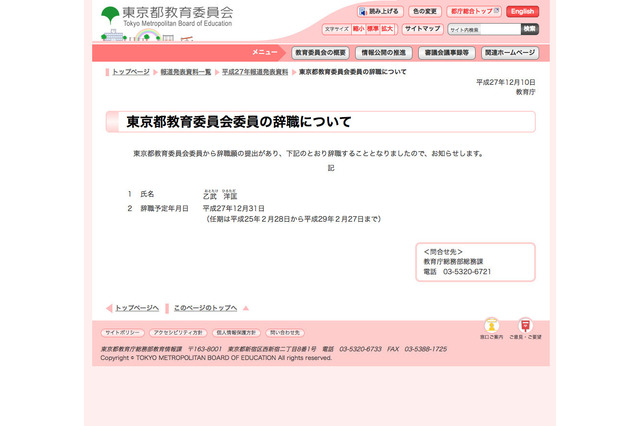This screenshot has width=640, height=426.
Task: Click the 文字サイズ label
Action: [x=337, y=29]
